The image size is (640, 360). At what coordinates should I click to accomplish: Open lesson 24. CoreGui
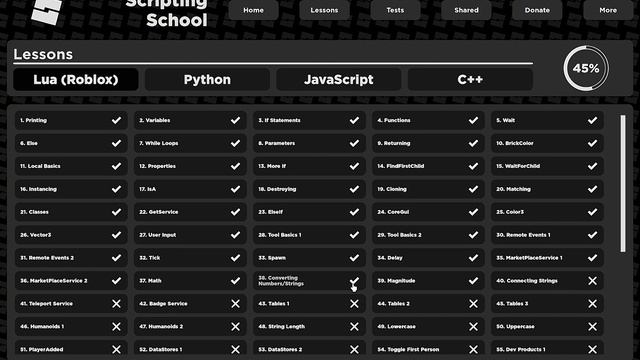[428, 212]
